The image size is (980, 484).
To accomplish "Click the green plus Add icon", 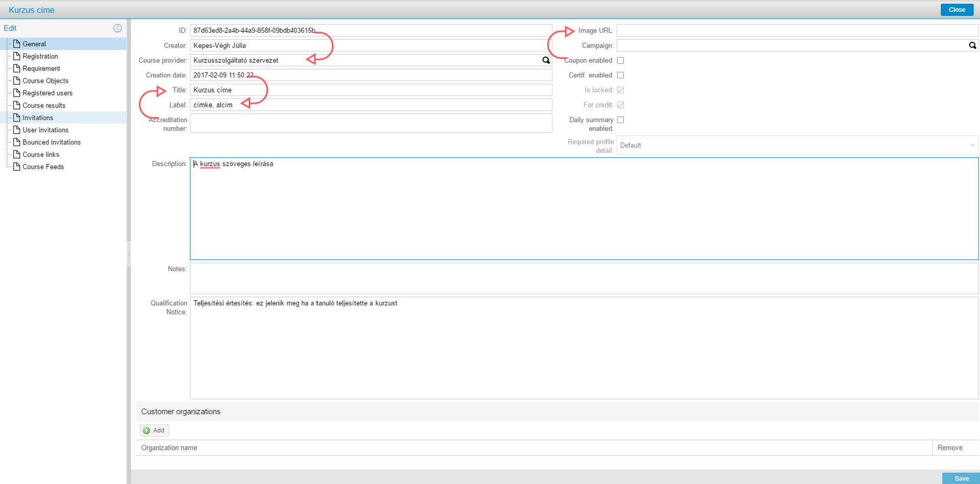I will click(147, 430).
